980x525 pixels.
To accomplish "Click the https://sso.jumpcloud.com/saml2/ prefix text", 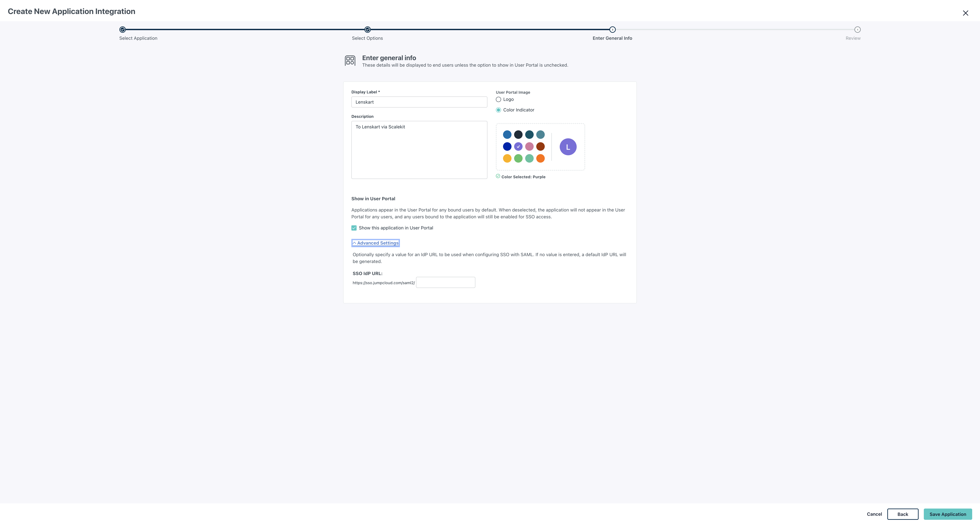I will 383,283.
